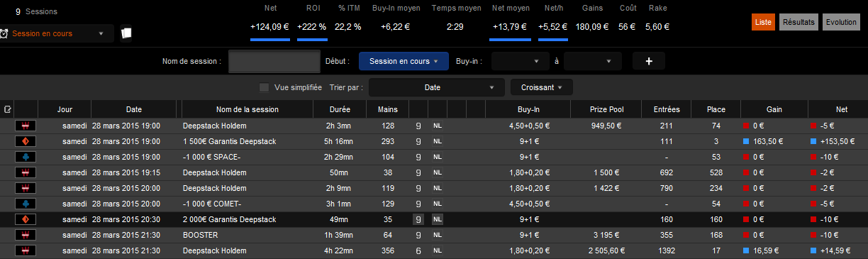
Task: Click the NL badge in 2 000€ Garantis Deepstack row
Action: tap(438, 219)
